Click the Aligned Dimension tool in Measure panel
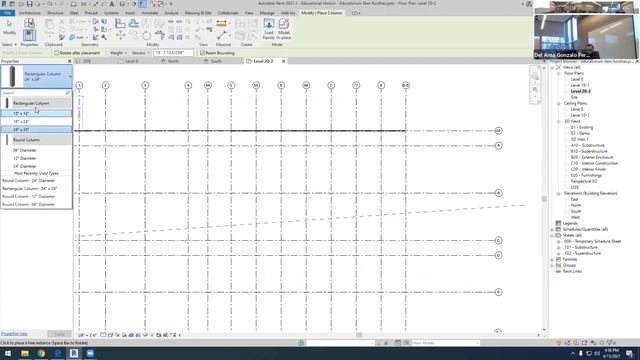 pyautogui.click(x=221, y=24)
